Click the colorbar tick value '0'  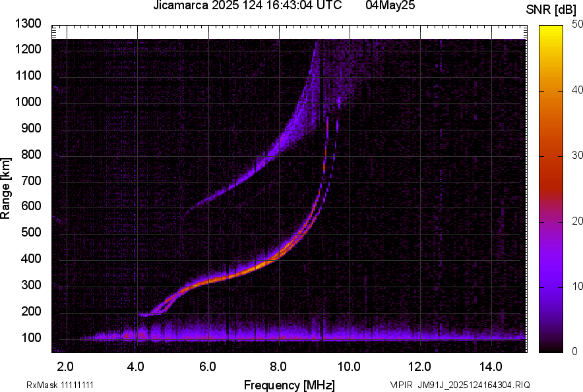coord(575,351)
